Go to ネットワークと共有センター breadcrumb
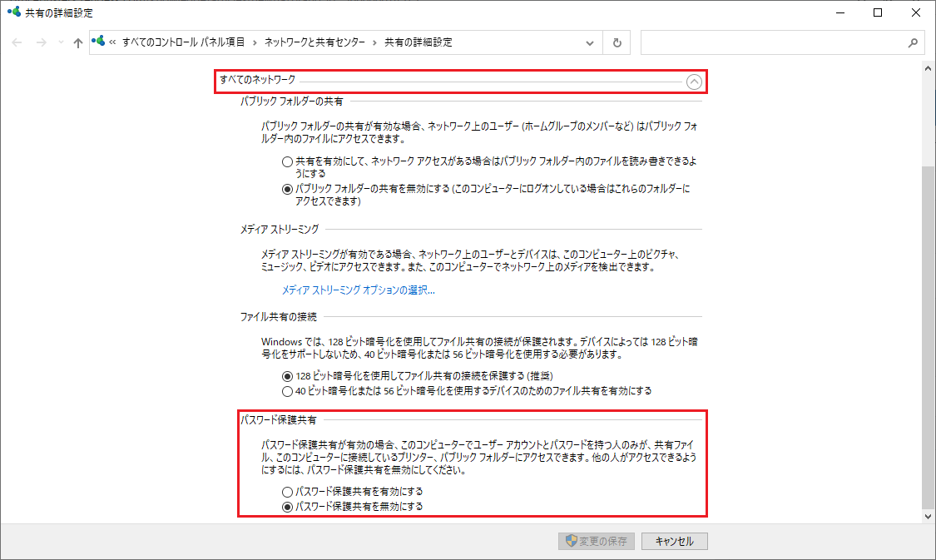 click(x=314, y=42)
